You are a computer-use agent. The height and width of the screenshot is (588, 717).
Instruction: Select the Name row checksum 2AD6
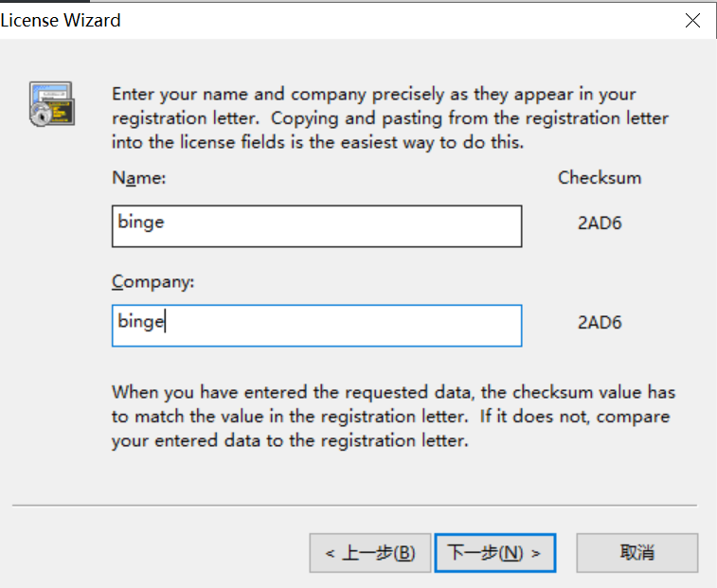(x=600, y=225)
